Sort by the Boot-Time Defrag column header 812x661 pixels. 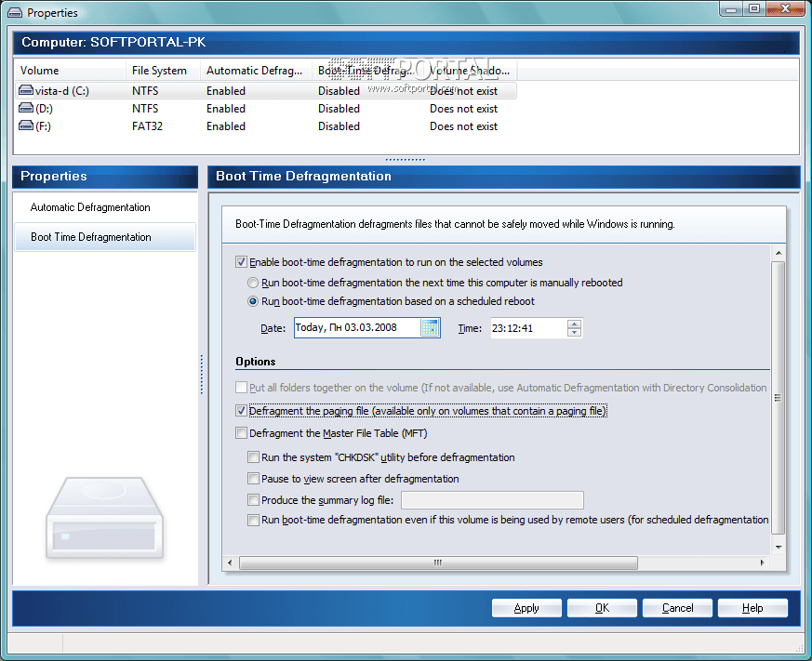[x=367, y=71]
